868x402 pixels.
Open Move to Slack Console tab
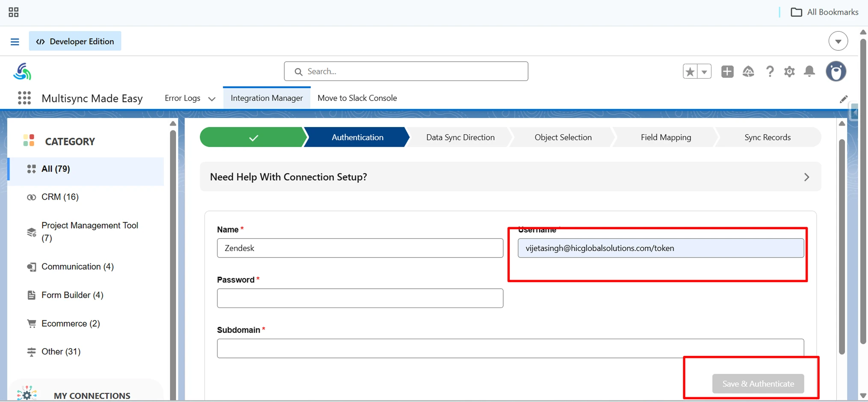tap(357, 98)
